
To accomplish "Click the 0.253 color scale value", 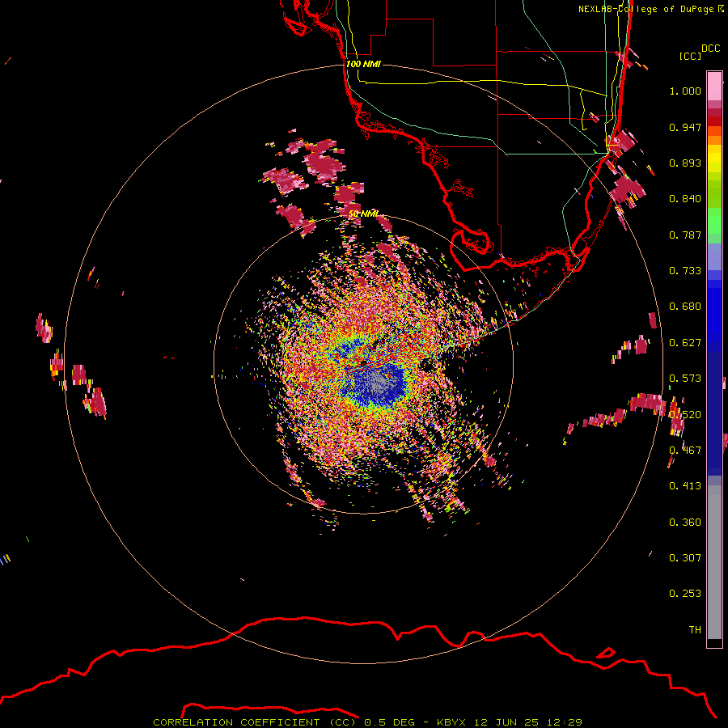I will pyautogui.click(x=685, y=594).
